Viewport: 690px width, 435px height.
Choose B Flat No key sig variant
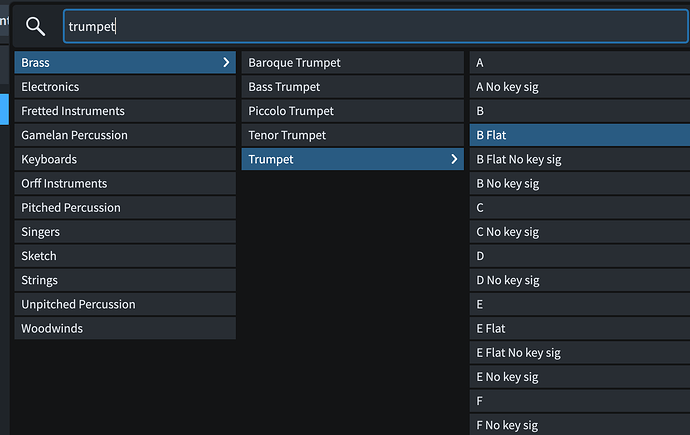[579, 159]
